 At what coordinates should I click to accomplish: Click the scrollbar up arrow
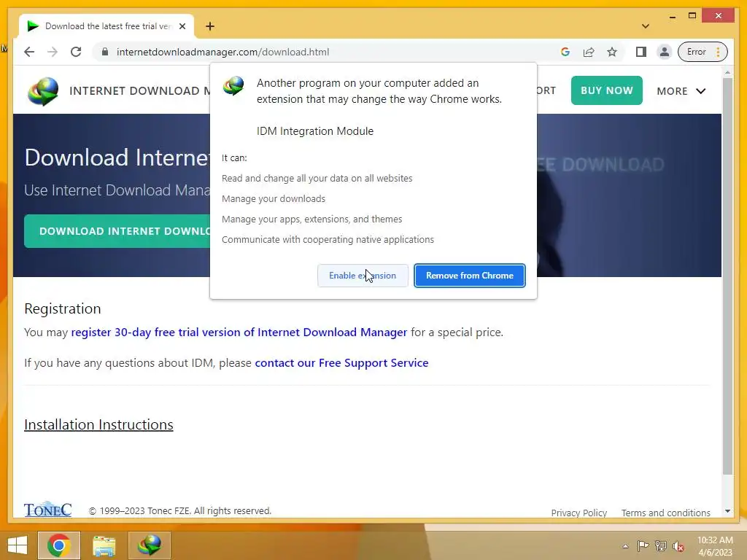[x=727, y=72]
